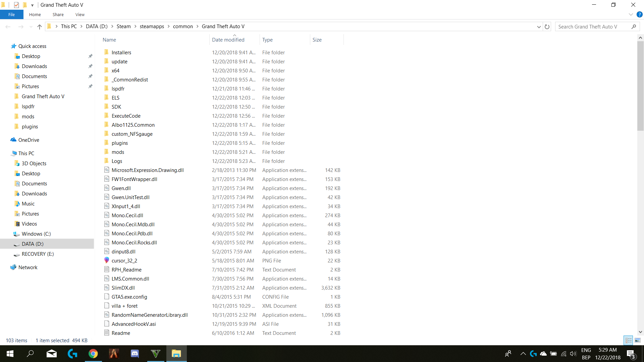Click the search magnifier icon
The image size is (644, 362).
coord(634,27)
